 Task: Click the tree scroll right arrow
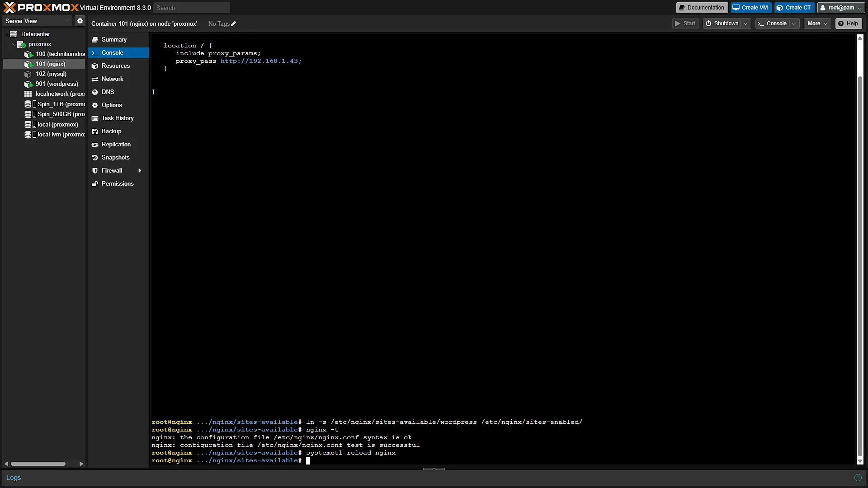pyautogui.click(x=81, y=464)
